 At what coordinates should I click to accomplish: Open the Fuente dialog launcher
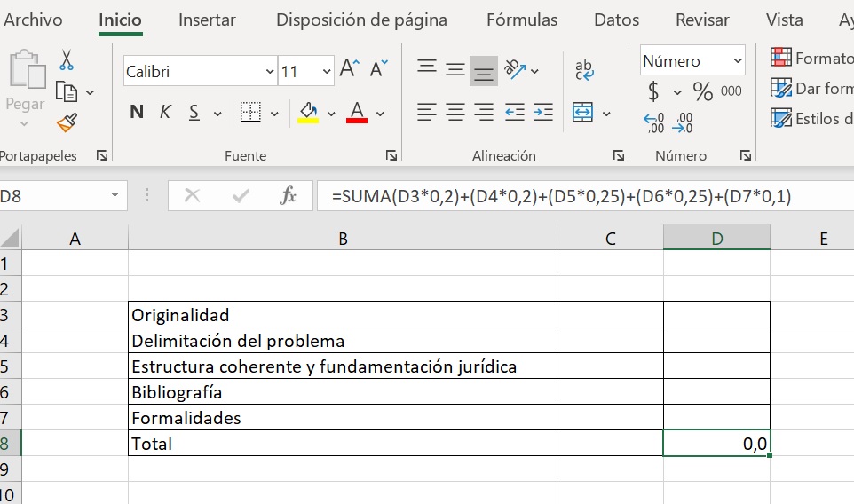click(x=391, y=156)
